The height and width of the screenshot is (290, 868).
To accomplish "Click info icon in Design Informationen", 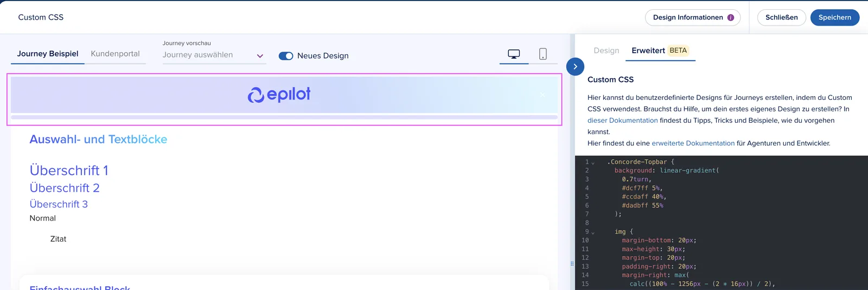I will pos(731,17).
